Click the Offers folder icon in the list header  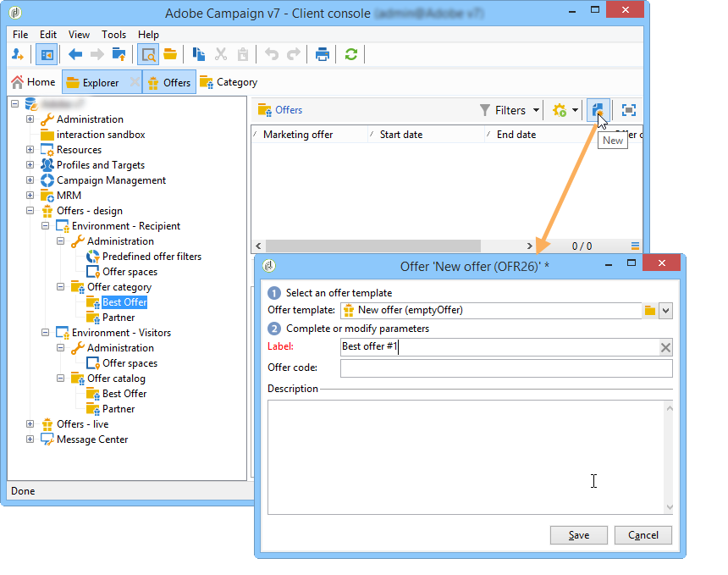click(x=265, y=110)
